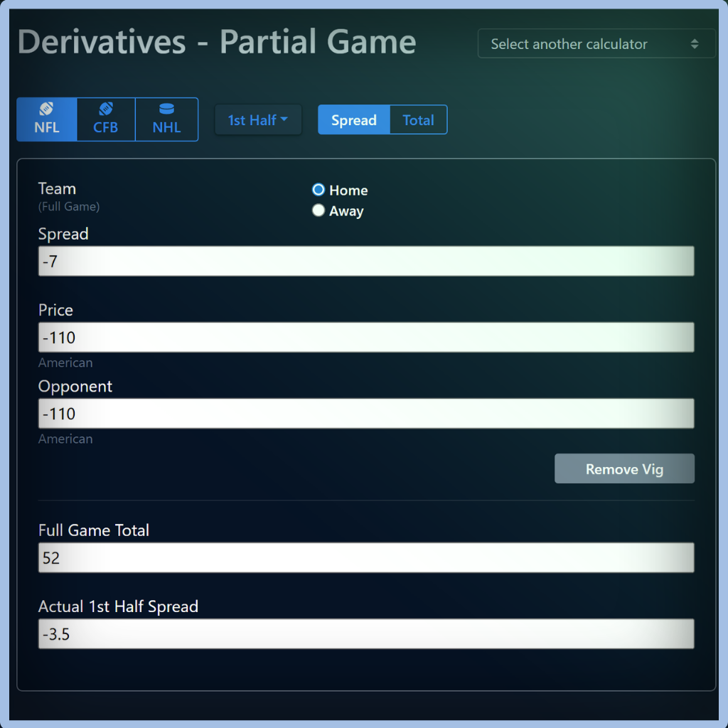The height and width of the screenshot is (728, 728).
Task: Click the Opponent price input field
Action: tap(366, 413)
